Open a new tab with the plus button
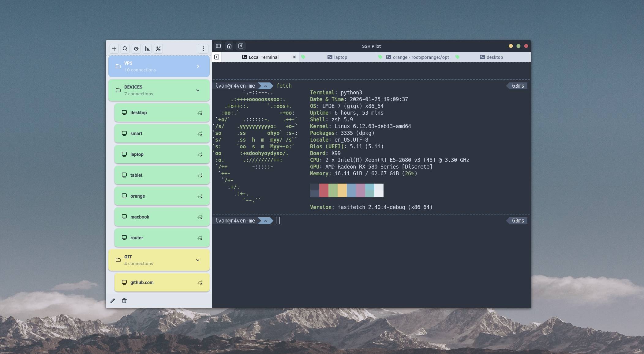This screenshot has width=644, height=354. click(x=217, y=57)
